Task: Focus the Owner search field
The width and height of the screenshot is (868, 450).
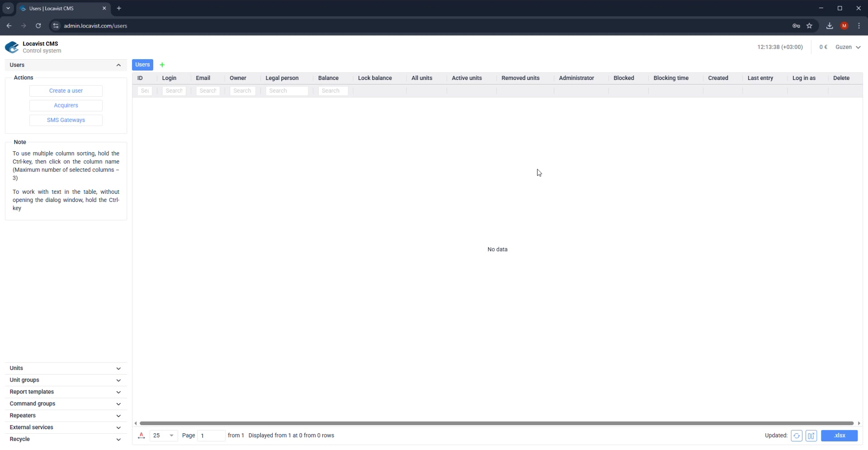Action: tap(242, 91)
